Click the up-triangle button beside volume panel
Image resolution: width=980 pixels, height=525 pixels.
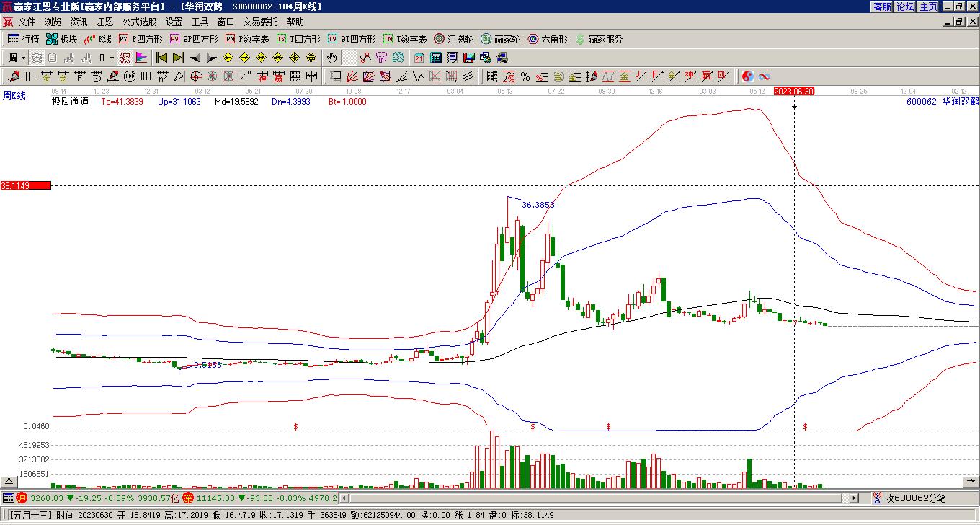(9, 482)
